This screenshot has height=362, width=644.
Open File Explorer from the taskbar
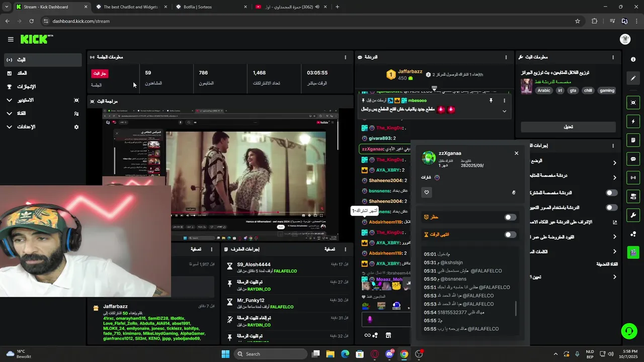331,354
